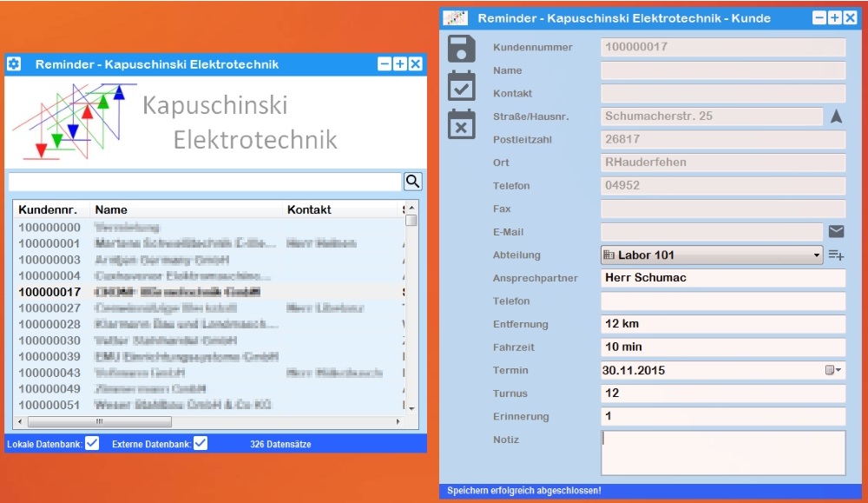Click the search text field in the main window
The image size is (868, 503).
coord(205,182)
